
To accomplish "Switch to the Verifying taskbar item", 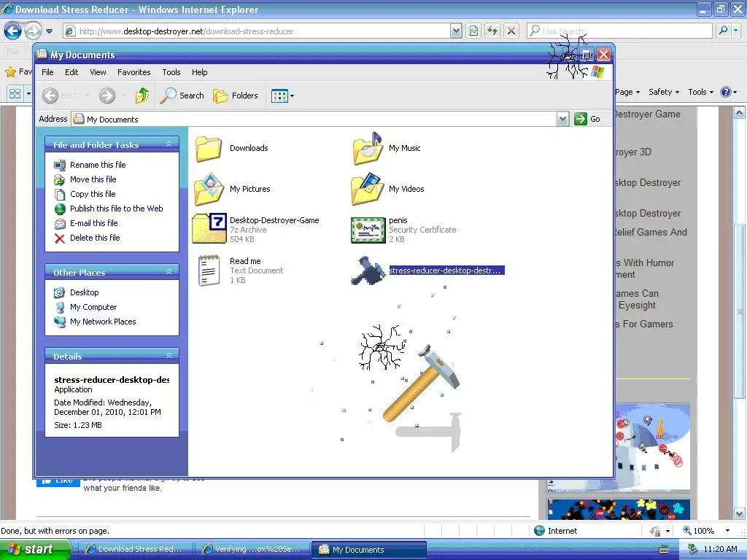I will click(252, 550).
